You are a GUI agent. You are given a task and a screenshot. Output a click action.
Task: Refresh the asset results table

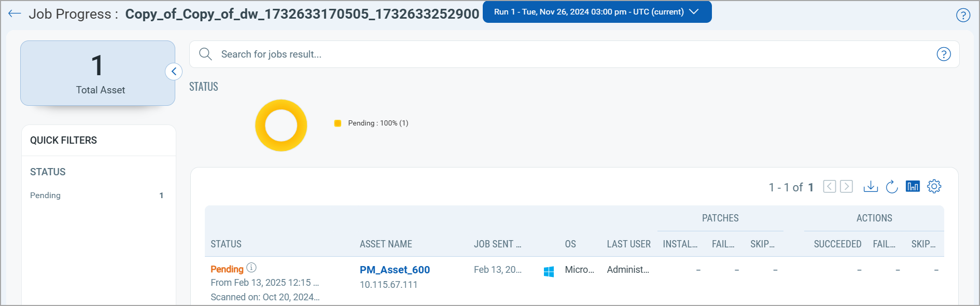tap(892, 187)
